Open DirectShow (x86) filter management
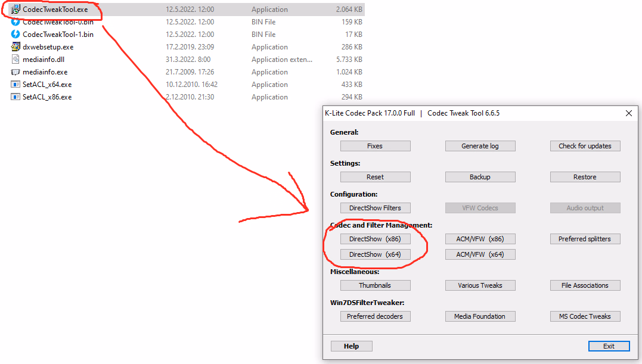 (x=375, y=239)
